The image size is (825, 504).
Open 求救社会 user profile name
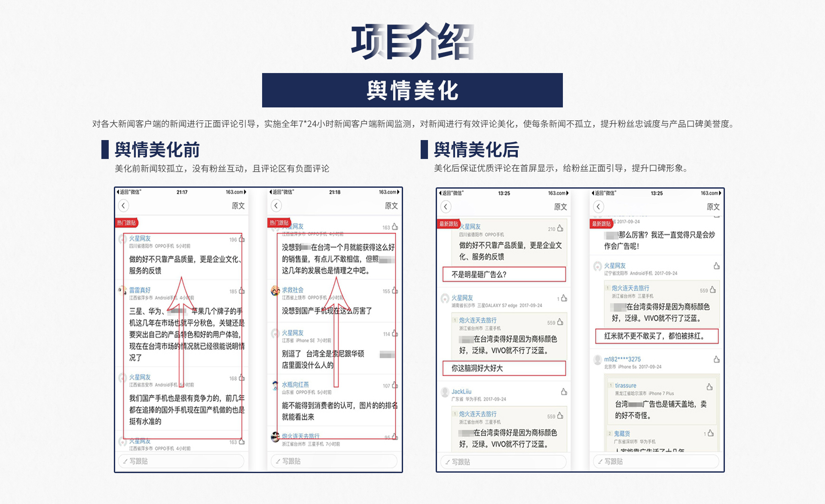point(293,290)
